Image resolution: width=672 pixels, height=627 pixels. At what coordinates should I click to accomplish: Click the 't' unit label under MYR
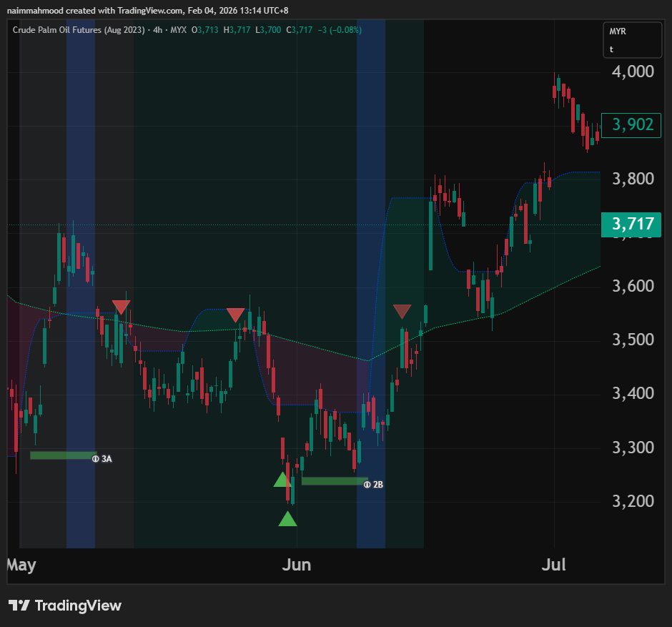(612, 49)
